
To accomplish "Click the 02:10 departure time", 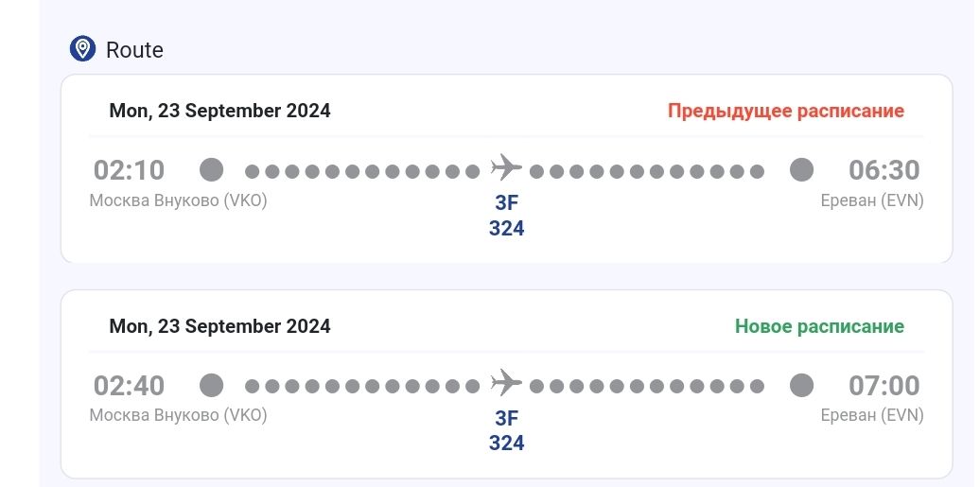I will coord(129,170).
